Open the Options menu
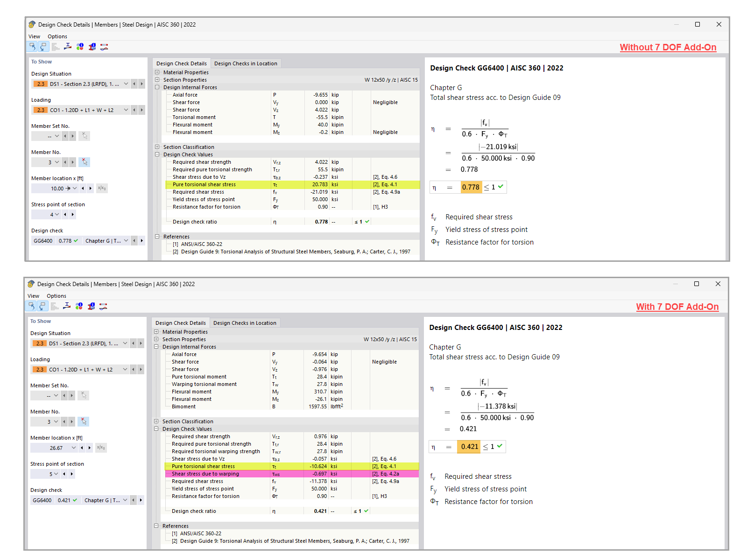Viewport: 747px width, 560px height. 57,36
